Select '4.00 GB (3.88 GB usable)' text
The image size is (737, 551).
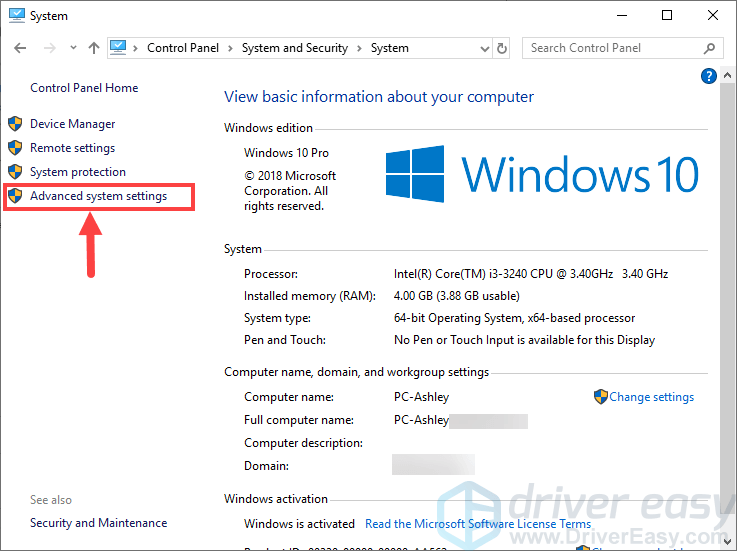[457, 296]
